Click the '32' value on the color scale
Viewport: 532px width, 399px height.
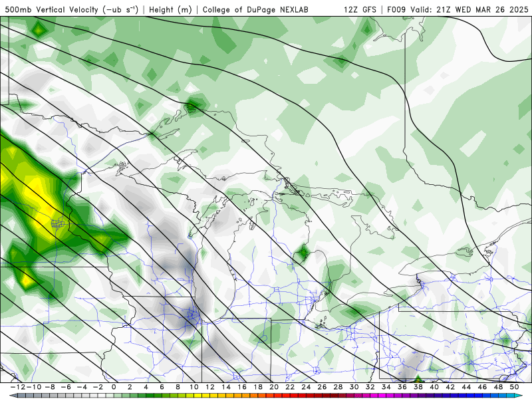click(370, 387)
